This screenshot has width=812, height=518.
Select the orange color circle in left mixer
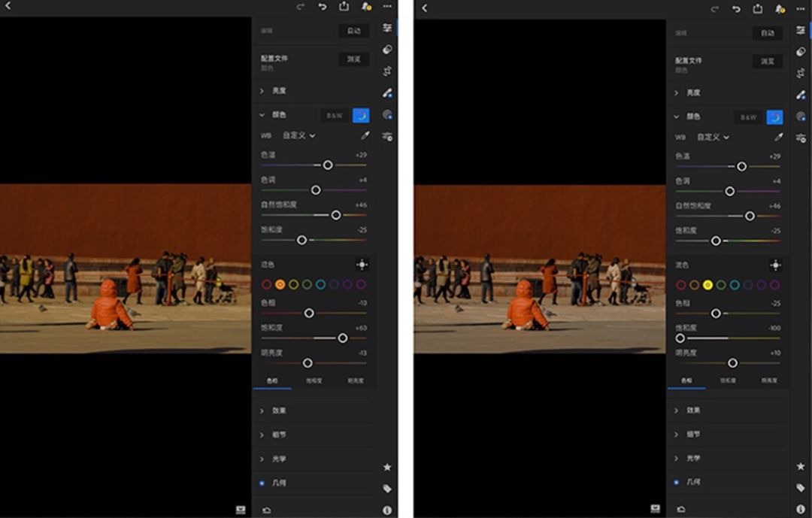[280, 284]
